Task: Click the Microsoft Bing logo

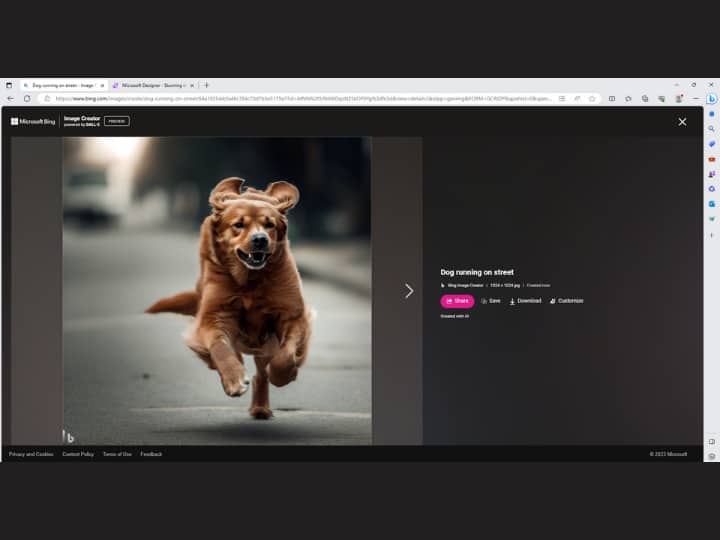Action: coord(34,121)
